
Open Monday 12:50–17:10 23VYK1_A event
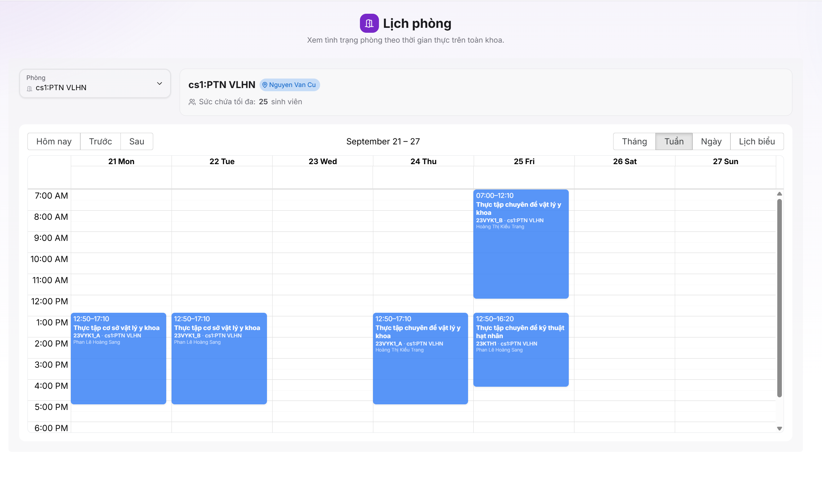(118, 359)
